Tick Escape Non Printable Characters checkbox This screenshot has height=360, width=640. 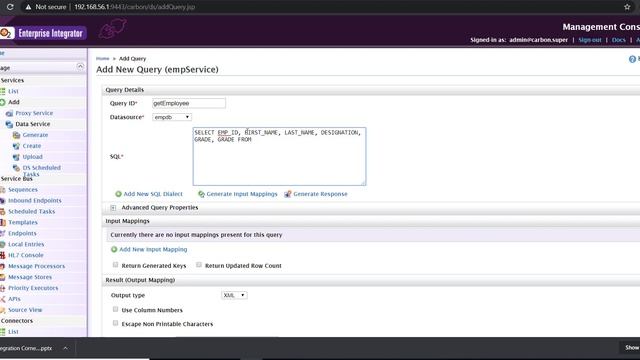pos(116,323)
